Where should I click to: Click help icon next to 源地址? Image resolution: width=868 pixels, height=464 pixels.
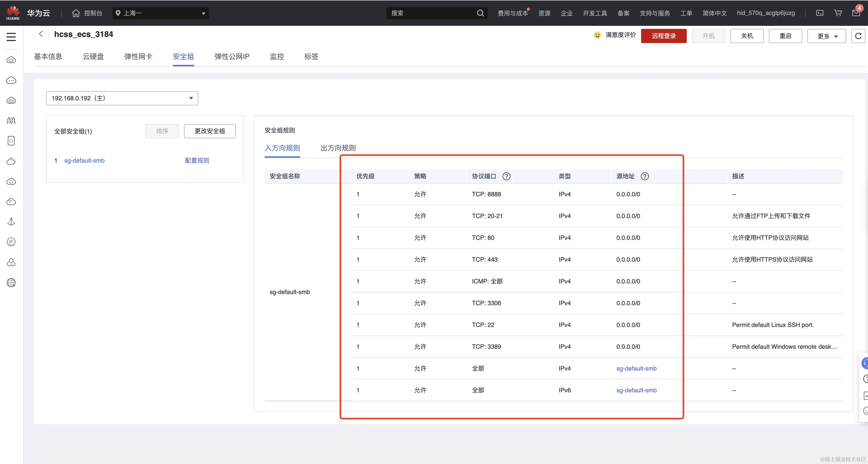645,176
